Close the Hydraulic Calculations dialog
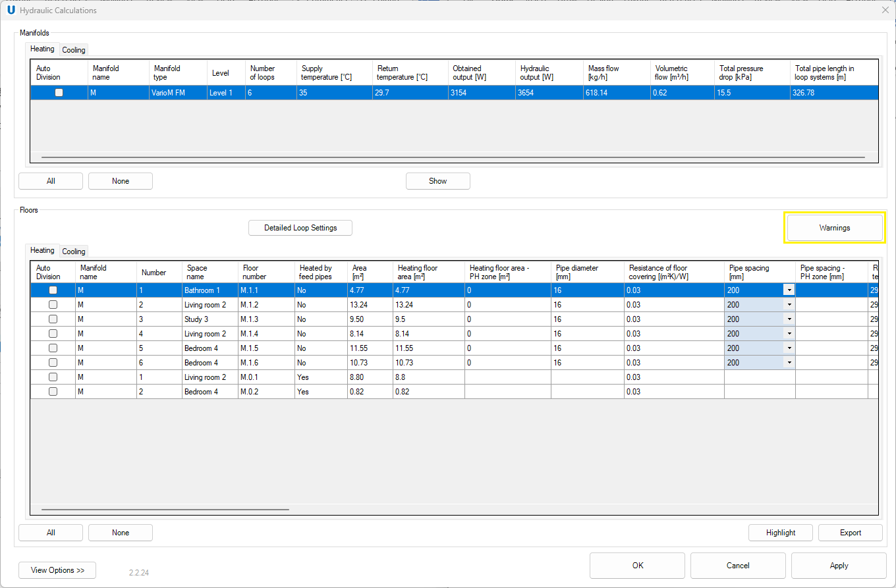Viewport: 896px width, 588px height. (x=885, y=10)
